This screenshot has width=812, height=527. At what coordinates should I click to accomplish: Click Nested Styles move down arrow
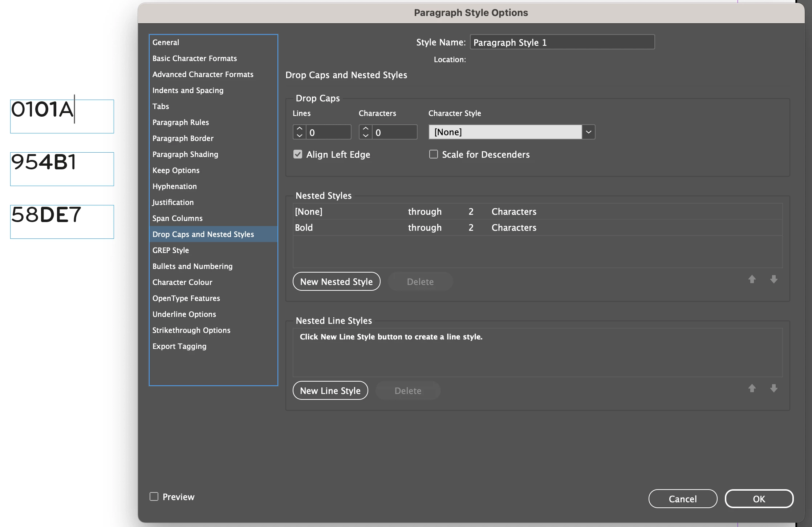point(774,279)
